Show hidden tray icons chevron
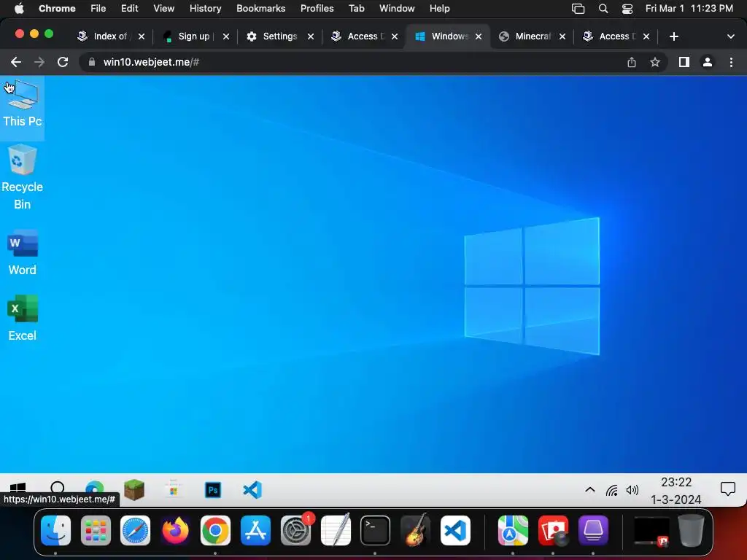This screenshot has width=747, height=560. (589, 489)
